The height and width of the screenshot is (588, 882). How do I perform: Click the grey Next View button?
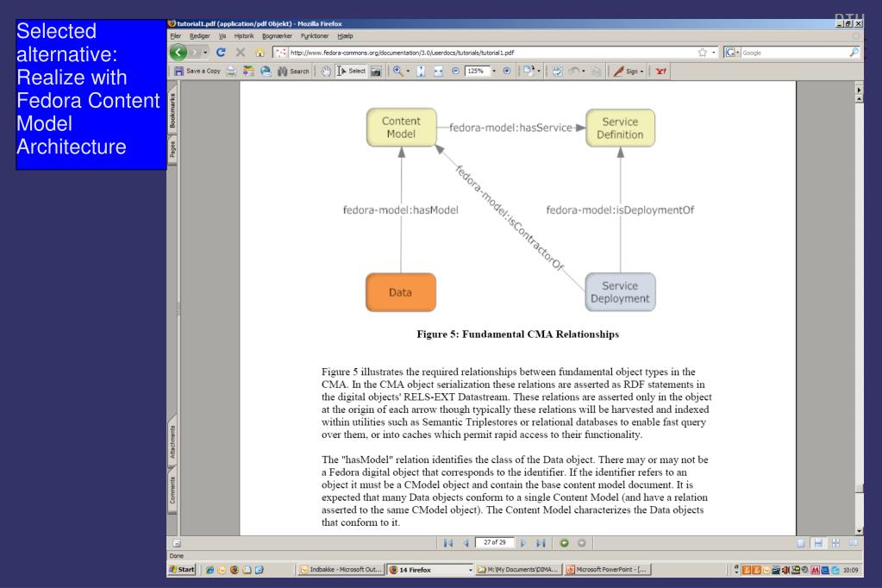tap(582, 543)
